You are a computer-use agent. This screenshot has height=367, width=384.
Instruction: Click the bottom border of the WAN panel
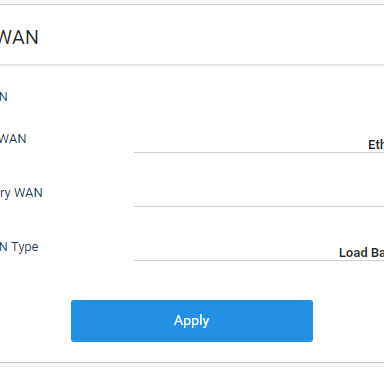pos(192,362)
